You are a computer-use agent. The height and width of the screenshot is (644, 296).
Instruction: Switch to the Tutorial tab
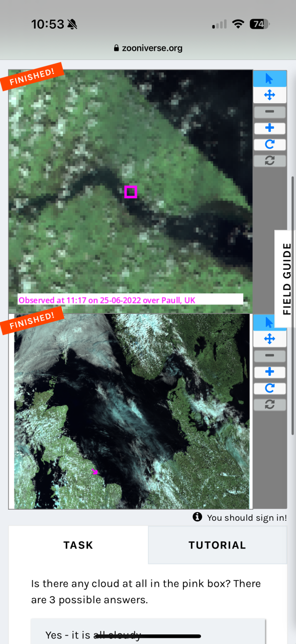(217, 545)
